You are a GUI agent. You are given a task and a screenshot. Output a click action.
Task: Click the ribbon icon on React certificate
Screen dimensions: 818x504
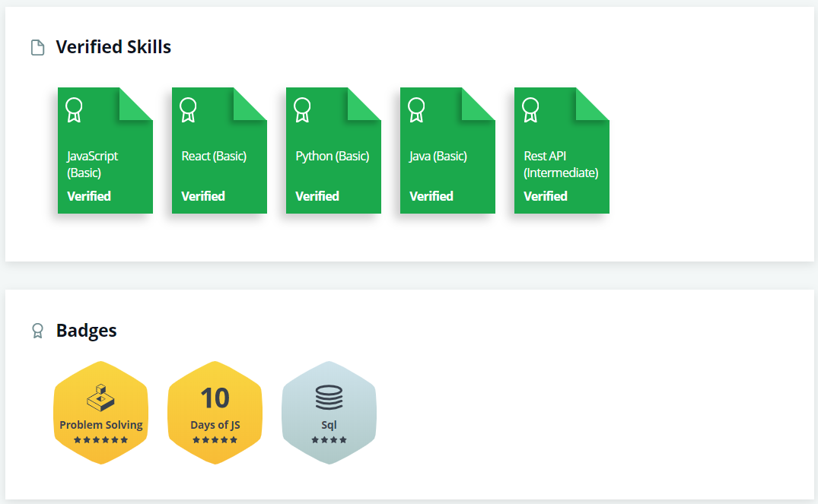pos(189,109)
